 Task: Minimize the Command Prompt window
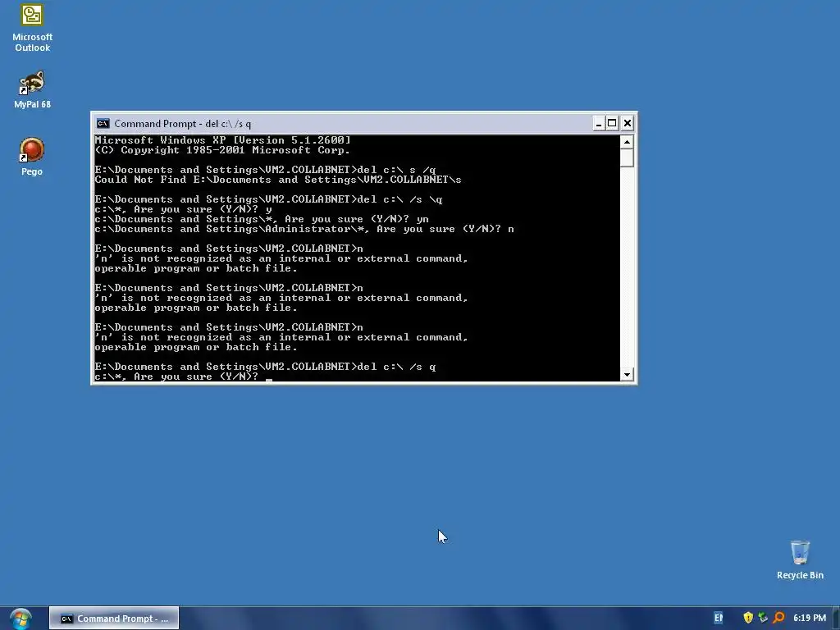click(598, 124)
